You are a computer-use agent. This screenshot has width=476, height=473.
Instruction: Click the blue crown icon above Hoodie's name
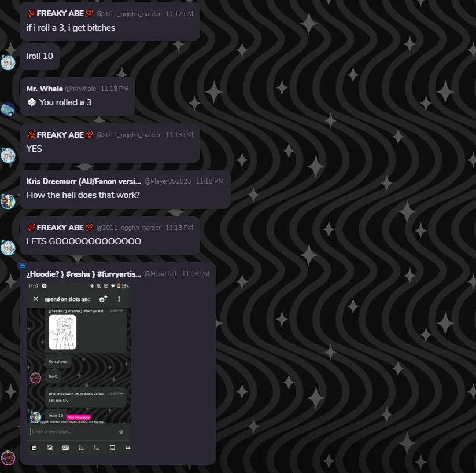(x=23, y=266)
